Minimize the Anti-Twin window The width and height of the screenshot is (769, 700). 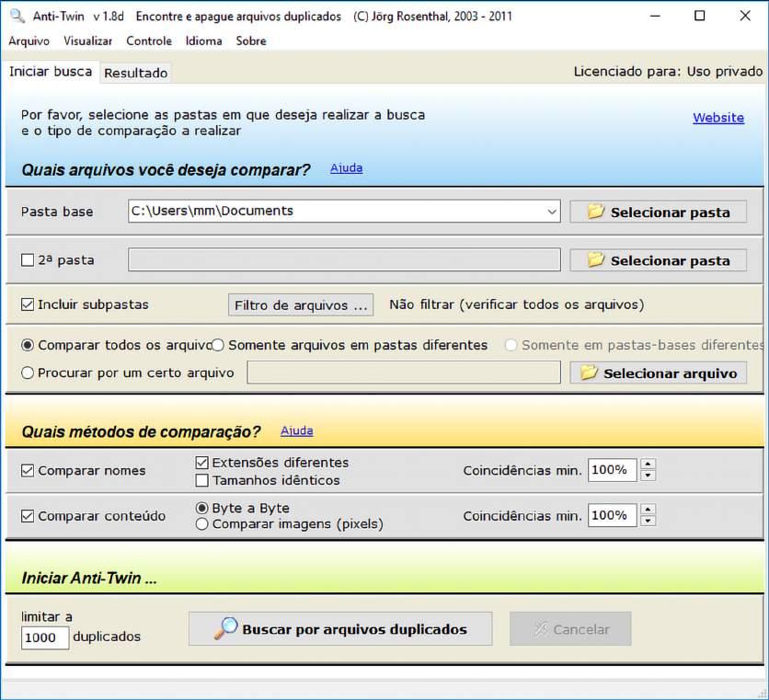tap(655, 16)
